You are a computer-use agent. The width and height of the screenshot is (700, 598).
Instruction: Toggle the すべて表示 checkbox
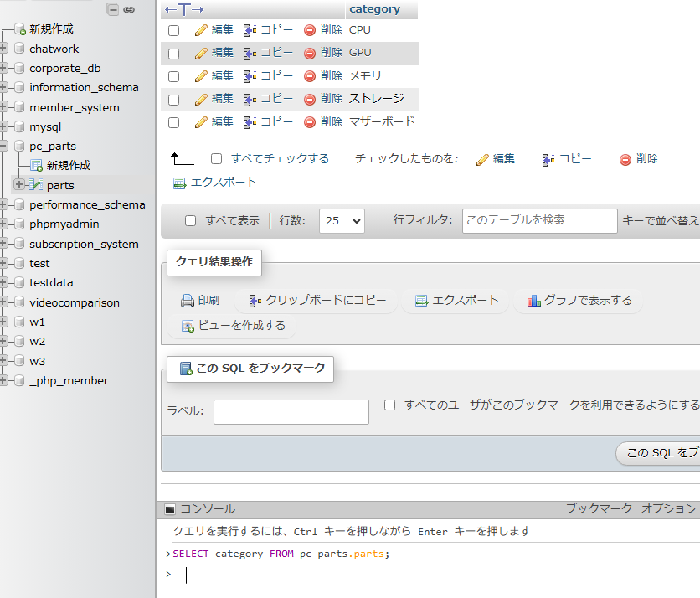[x=190, y=221]
